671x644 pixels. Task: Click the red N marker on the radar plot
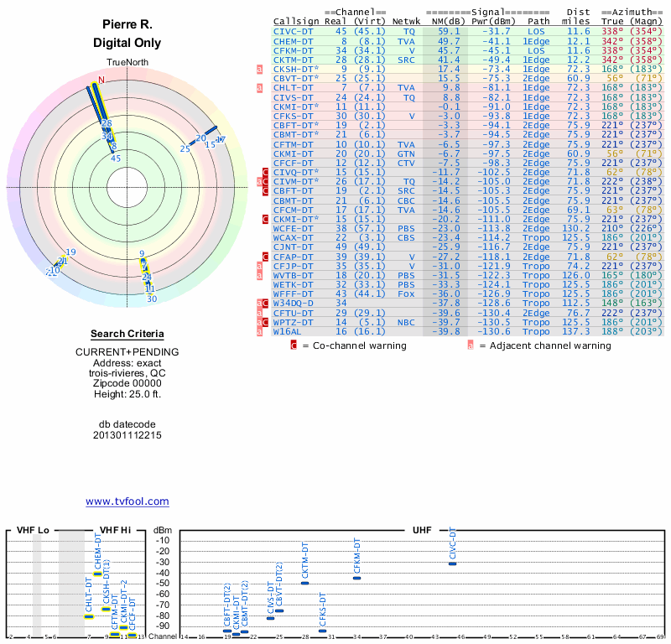pos(101,80)
